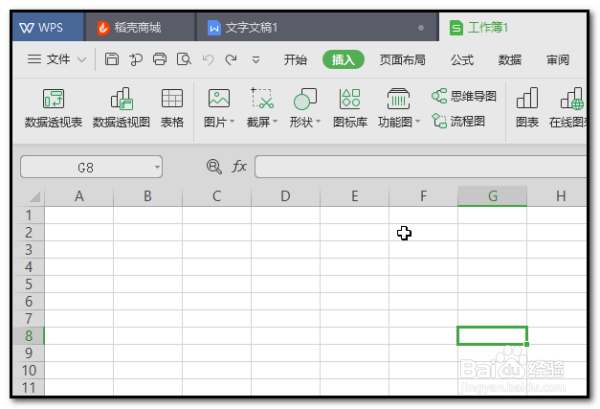Select row 10 header
Viewport: 600px width, 409px height.
pos(29,370)
